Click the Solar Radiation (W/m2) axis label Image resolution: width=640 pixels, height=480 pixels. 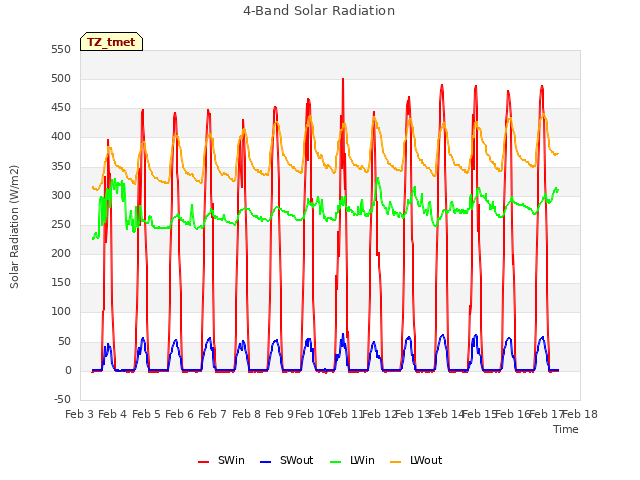pos(14,227)
